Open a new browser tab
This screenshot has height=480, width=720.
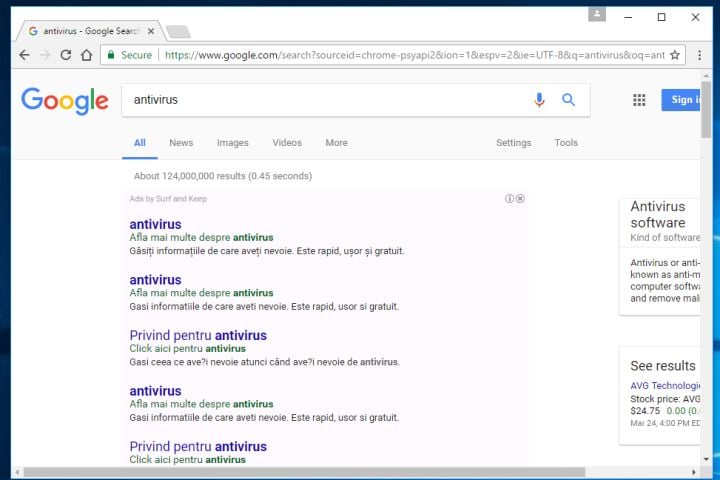pyautogui.click(x=178, y=32)
